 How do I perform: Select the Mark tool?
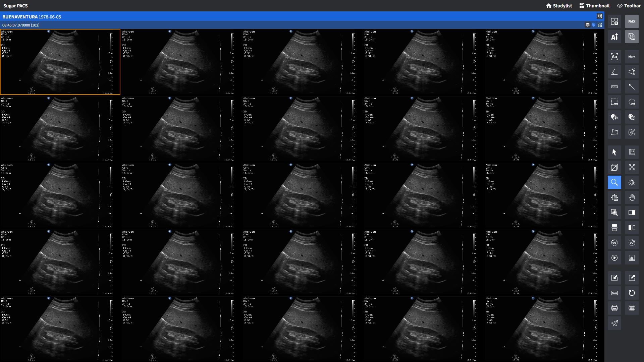coord(632,57)
